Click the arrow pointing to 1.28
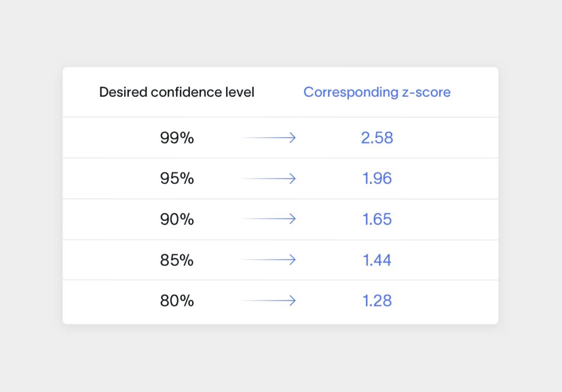The height and width of the screenshot is (392, 562). click(x=269, y=300)
